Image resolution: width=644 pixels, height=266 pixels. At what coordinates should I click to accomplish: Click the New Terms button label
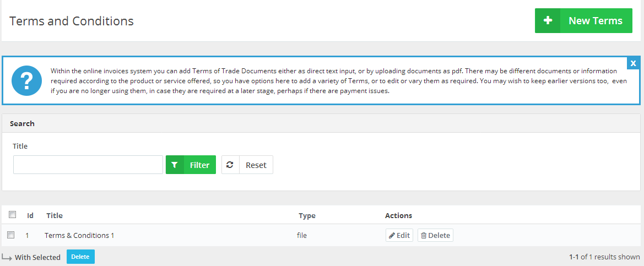tap(596, 20)
